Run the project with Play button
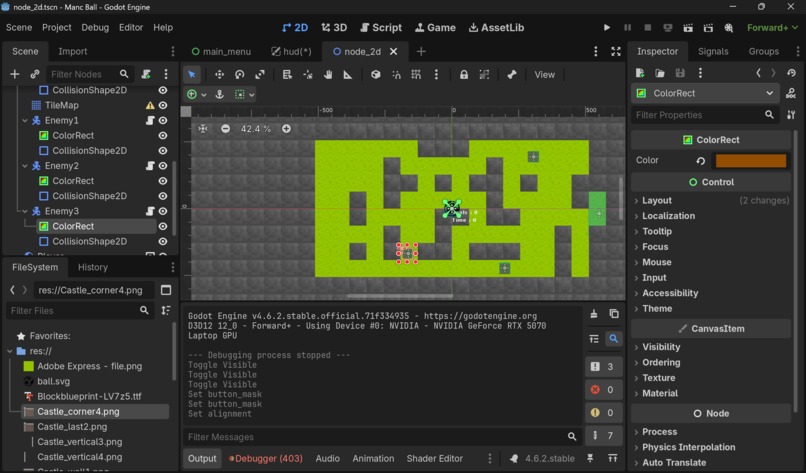Viewport: 806px width, 473px height. (x=607, y=28)
